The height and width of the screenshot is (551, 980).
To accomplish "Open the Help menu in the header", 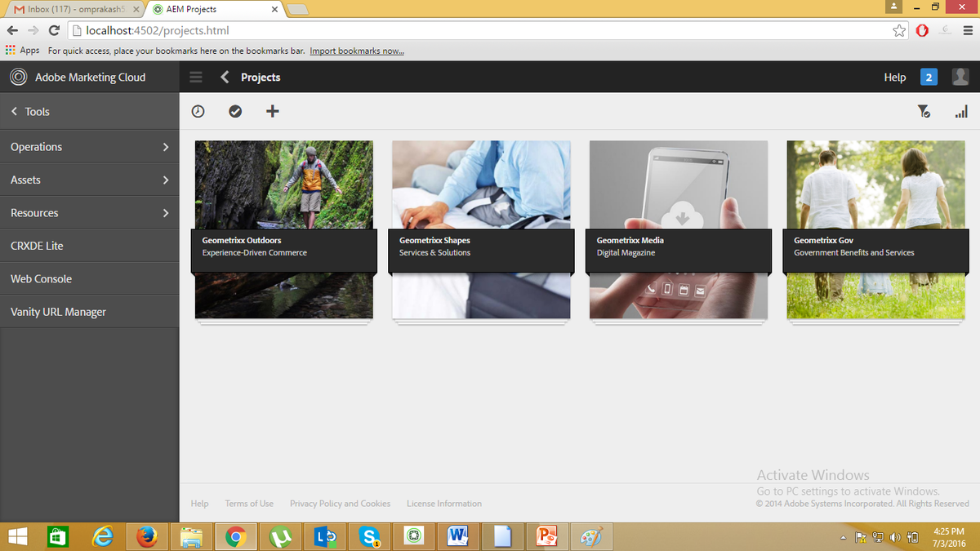I will tap(895, 77).
